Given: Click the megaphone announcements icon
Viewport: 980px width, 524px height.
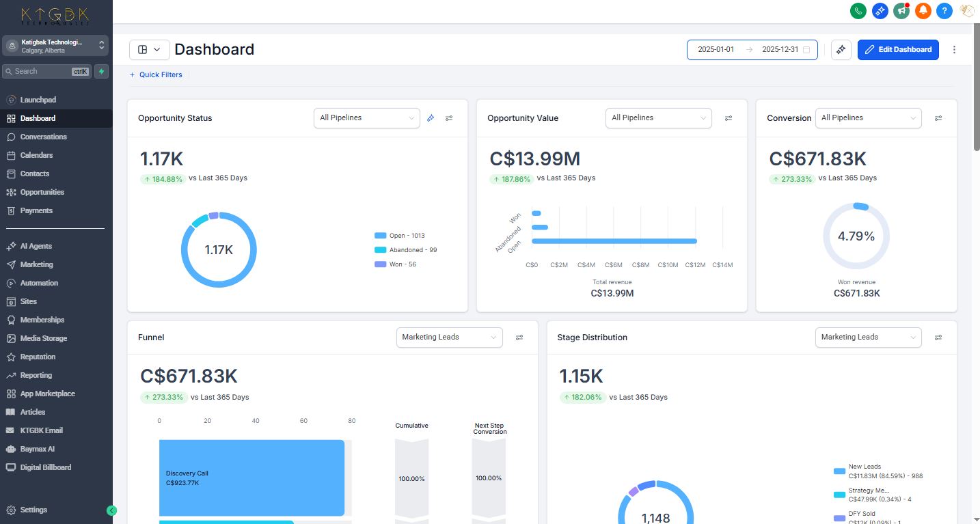Looking at the screenshot, I should point(901,10).
